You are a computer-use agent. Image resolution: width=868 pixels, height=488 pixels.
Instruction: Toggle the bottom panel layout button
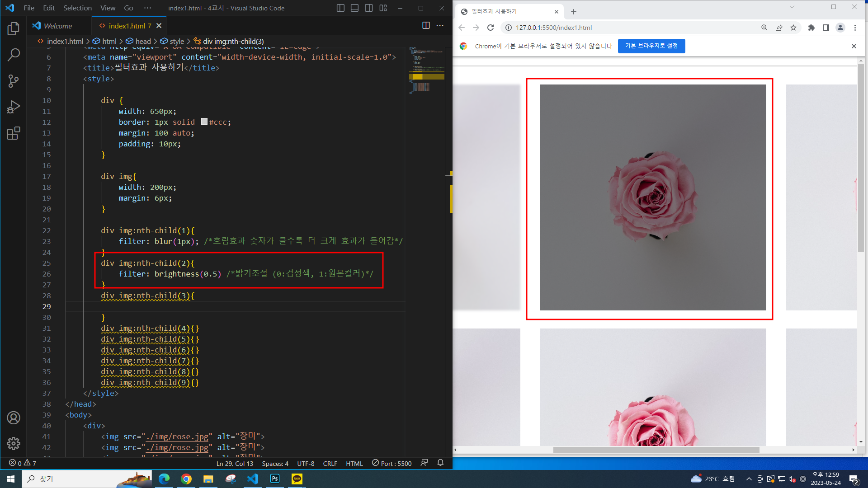coord(355,8)
